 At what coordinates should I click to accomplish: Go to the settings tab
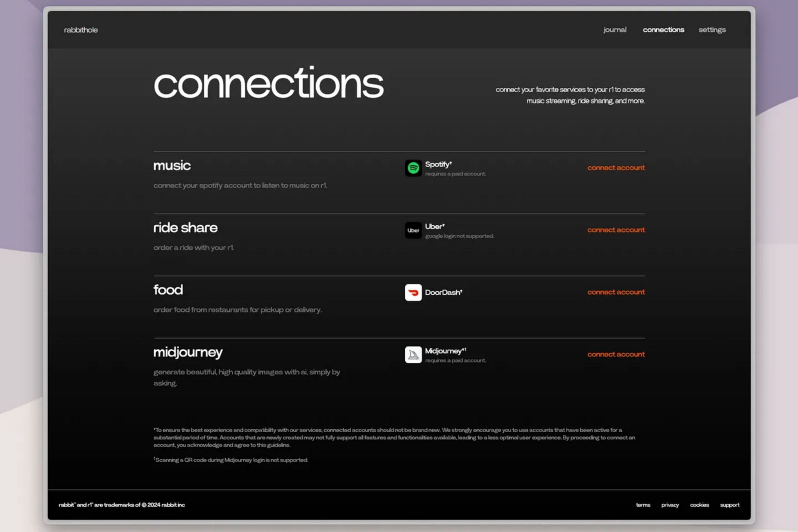[x=712, y=30]
